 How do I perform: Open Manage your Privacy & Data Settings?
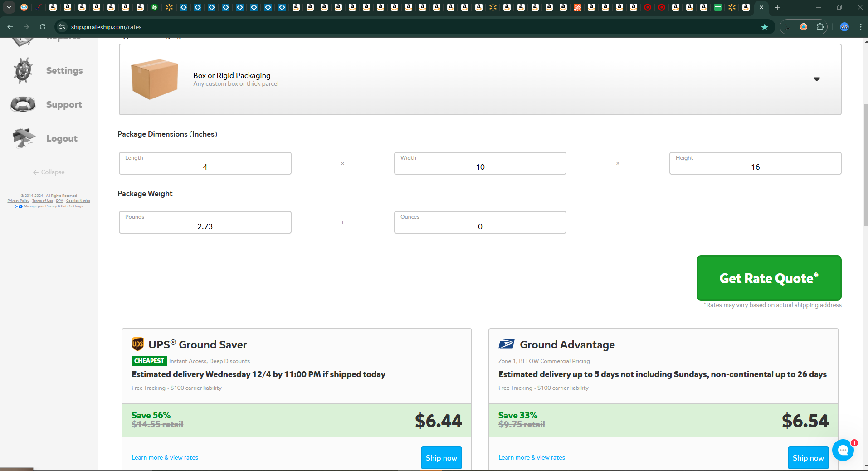point(53,206)
